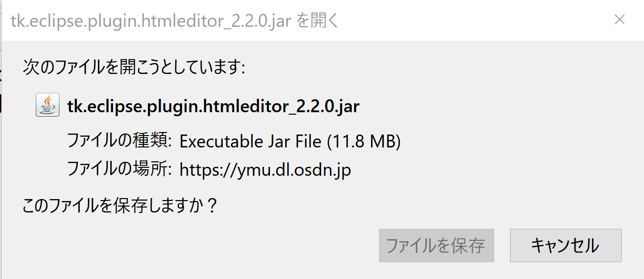Click the ファイルの種類 label

[x=120, y=142]
